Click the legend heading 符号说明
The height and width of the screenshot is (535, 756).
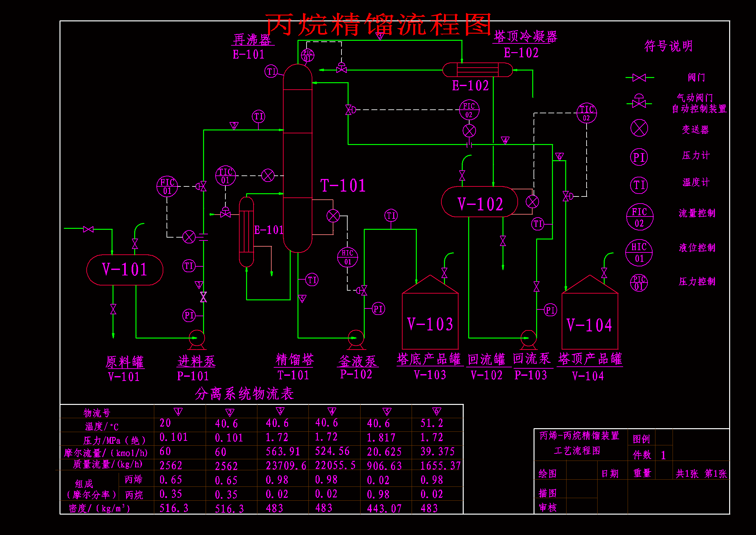coord(668,46)
